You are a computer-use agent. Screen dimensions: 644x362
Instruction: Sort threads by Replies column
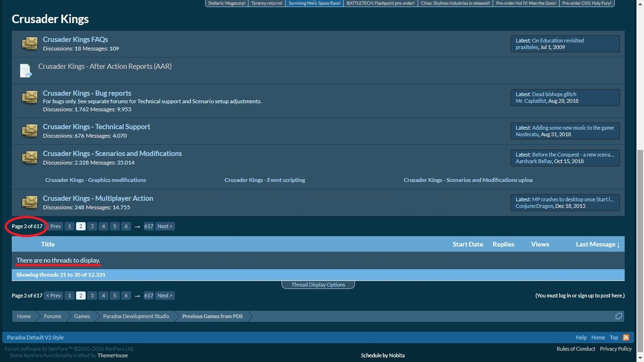point(504,244)
